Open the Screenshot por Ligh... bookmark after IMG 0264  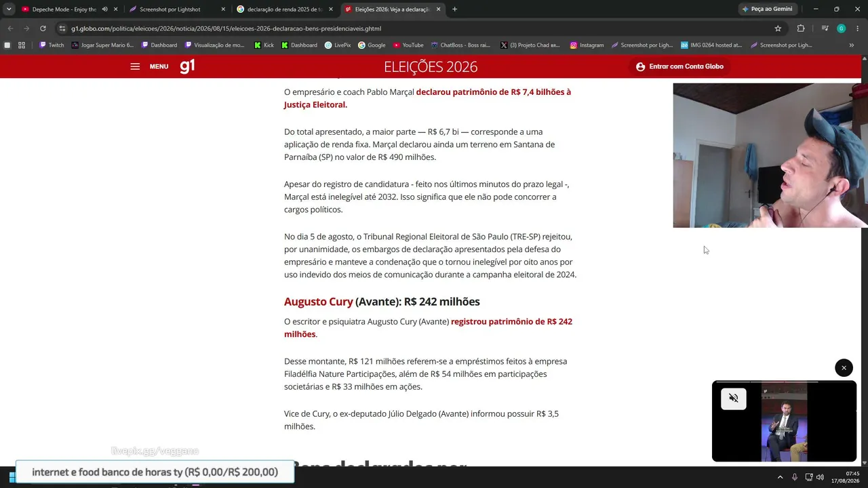pos(781,45)
